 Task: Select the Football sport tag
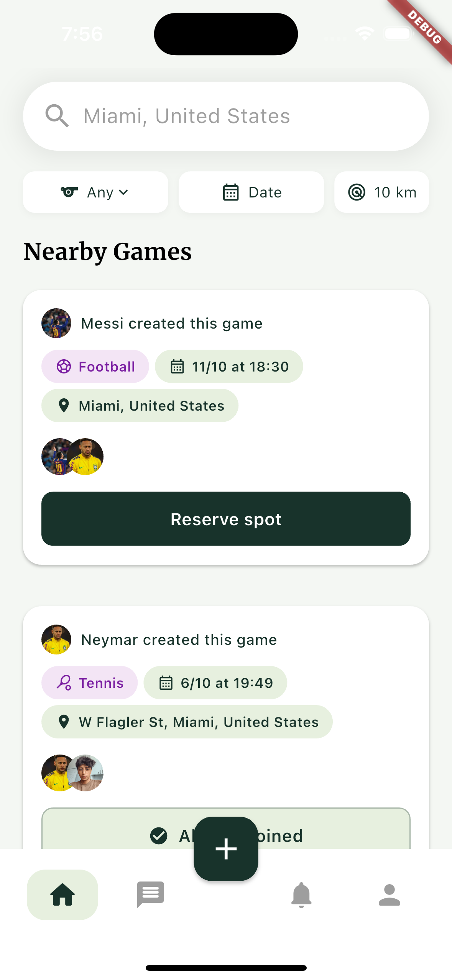pos(95,367)
